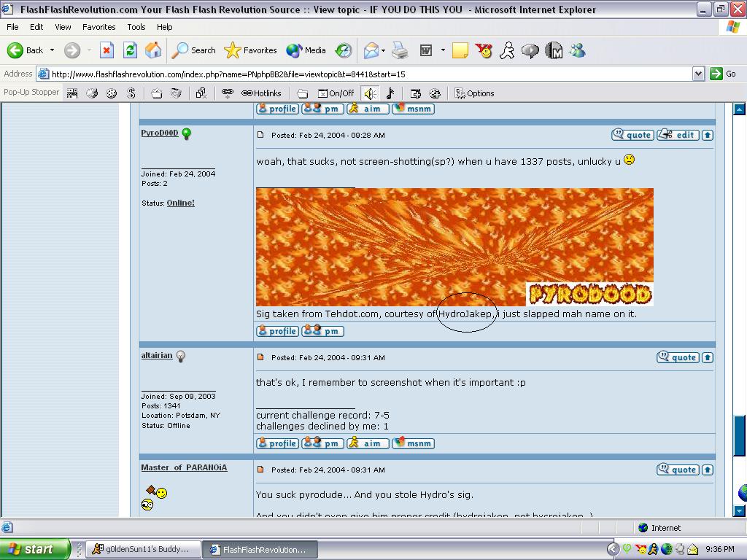Image resolution: width=747 pixels, height=560 pixels.
Task: Click Media toolbar button
Action: click(x=306, y=50)
